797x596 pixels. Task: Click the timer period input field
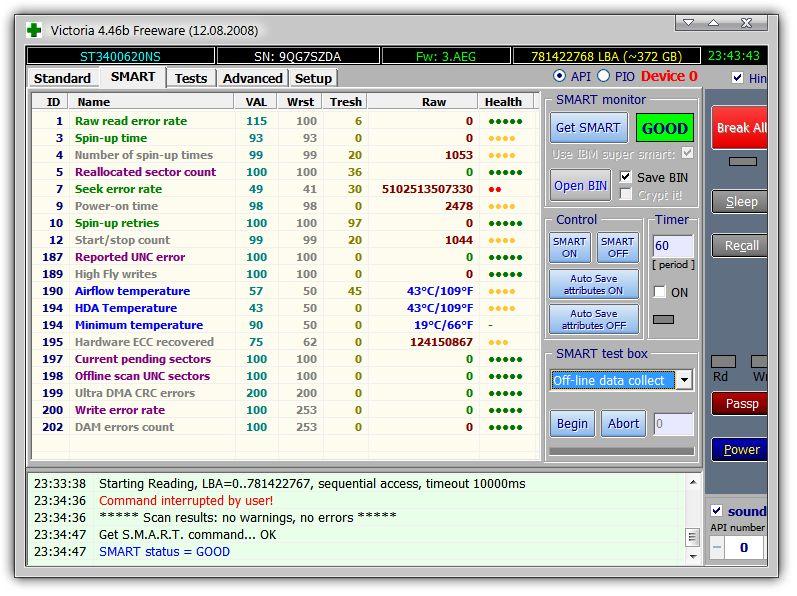(x=672, y=246)
